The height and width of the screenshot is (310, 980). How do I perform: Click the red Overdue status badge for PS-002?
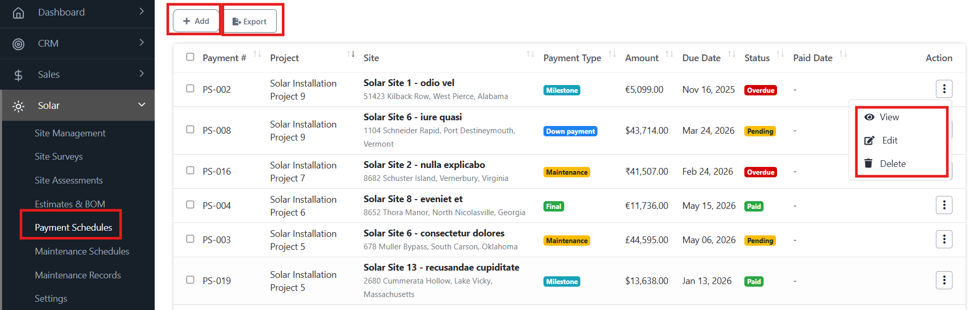pyautogui.click(x=760, y=90)
